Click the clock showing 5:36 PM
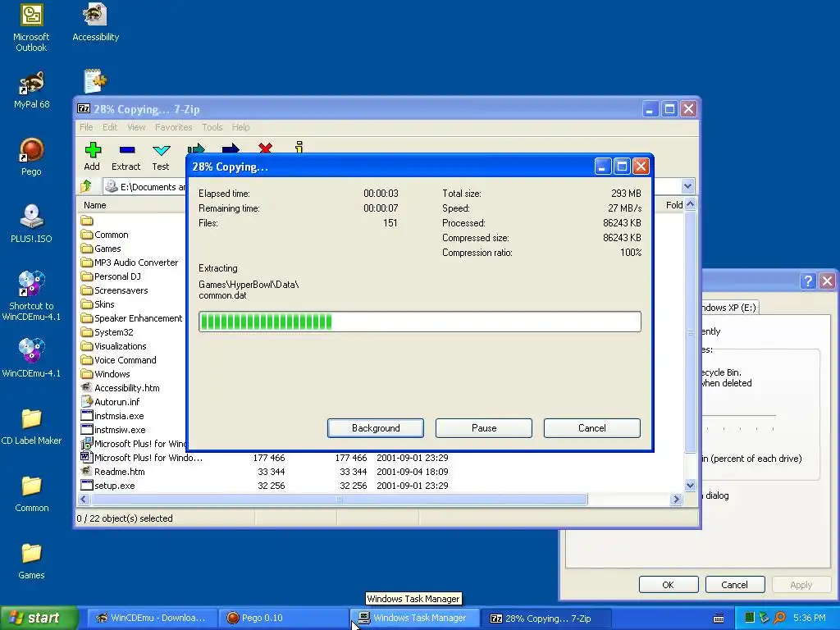The image size is (840, 630). point(809,618)
